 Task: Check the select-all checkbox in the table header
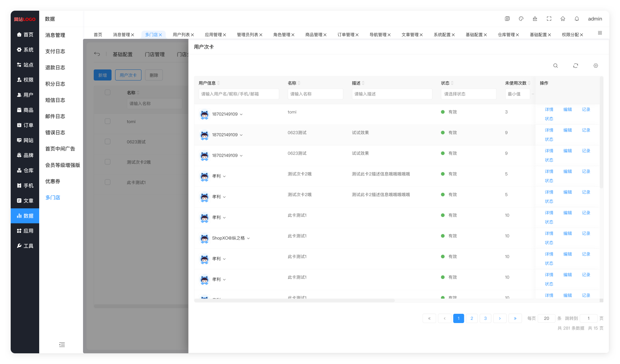coord(108,93)
